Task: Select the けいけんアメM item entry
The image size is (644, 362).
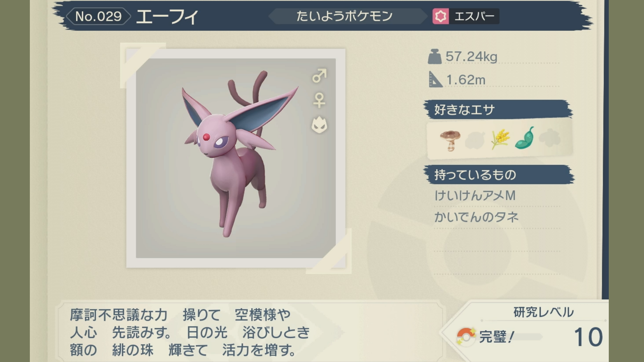Action: [x=475, y=195]
